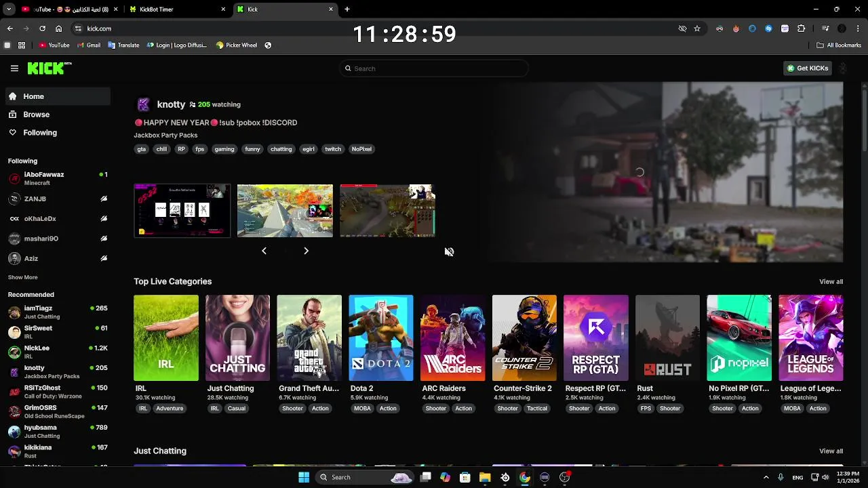Open a new browser tab with plus
The image size is (868, 488).
tap(347, 9)
